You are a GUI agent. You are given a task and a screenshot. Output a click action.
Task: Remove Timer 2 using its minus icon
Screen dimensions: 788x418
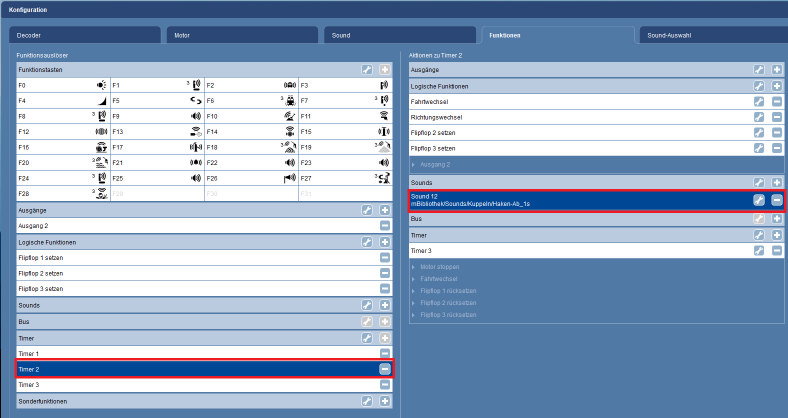pos(385,369)
